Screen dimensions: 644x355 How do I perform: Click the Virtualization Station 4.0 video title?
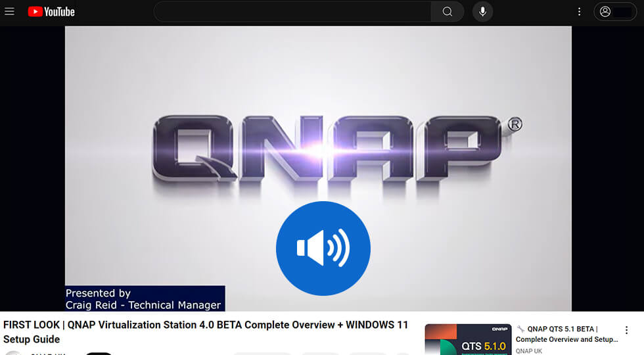206,332
